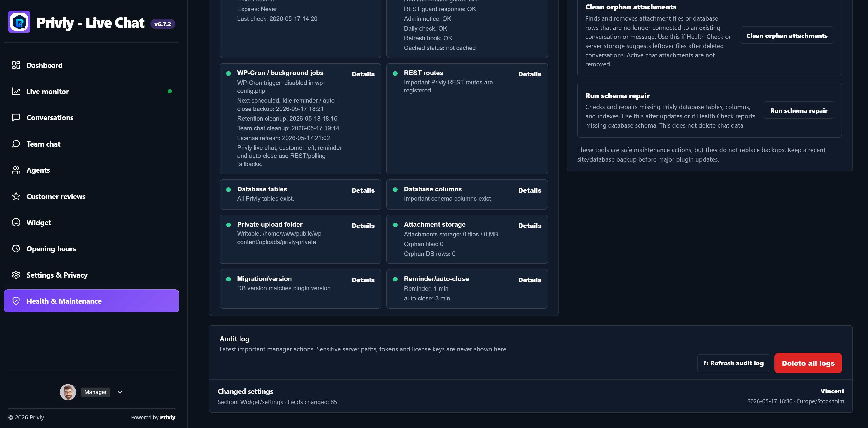This screenshot has width=868, height=428.
Task: Click 'Orphan DB rows: 0' text
Action: (430, 254)
